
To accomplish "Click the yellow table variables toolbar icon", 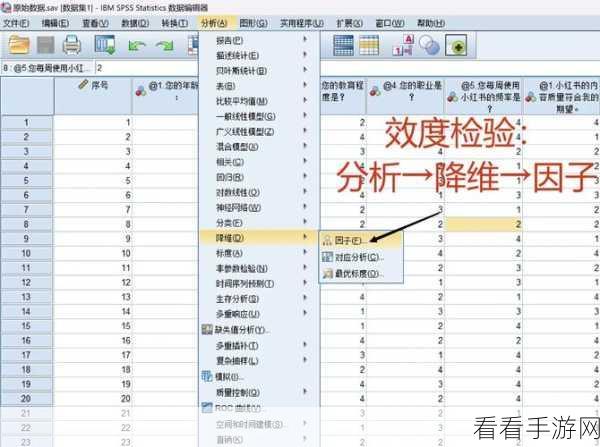I will 369,45.
